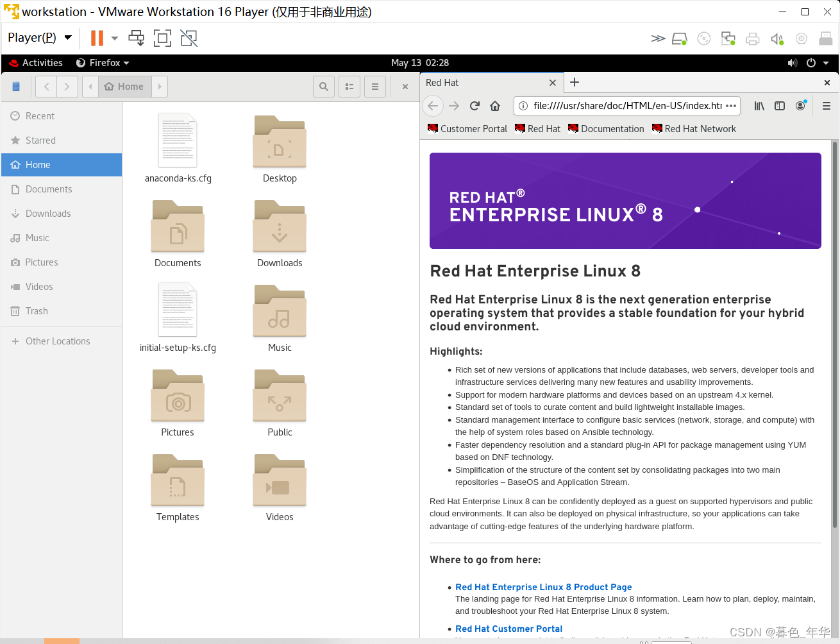Screen dimensions: 840x644
Task: Open the Red Hat bookmark
Action: [x=538, y=129]
